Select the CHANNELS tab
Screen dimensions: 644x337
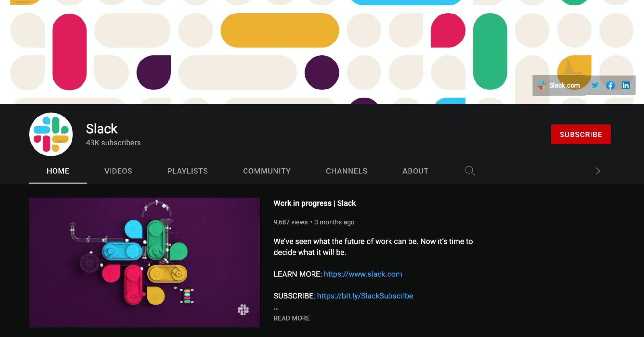pos(346,171)
